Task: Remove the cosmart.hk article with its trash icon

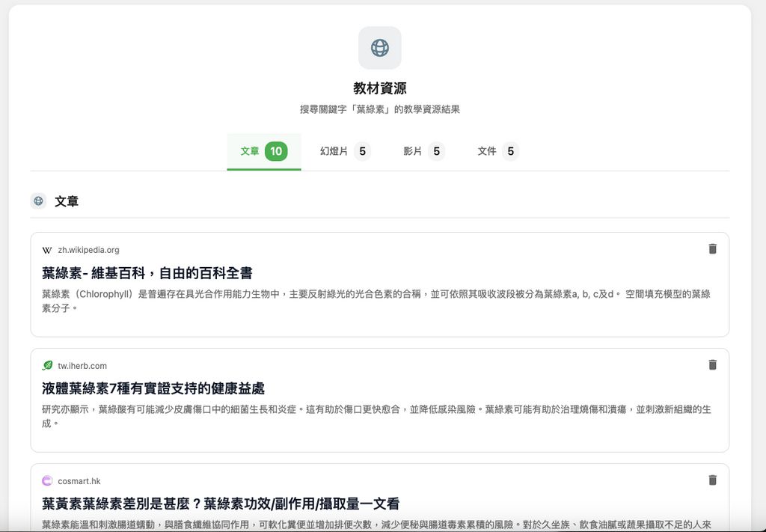Action: (x=711, y=480)
